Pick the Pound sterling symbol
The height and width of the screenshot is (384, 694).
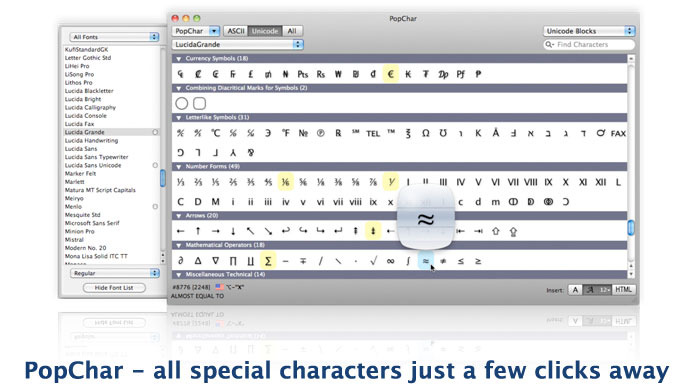coord(251,74)
